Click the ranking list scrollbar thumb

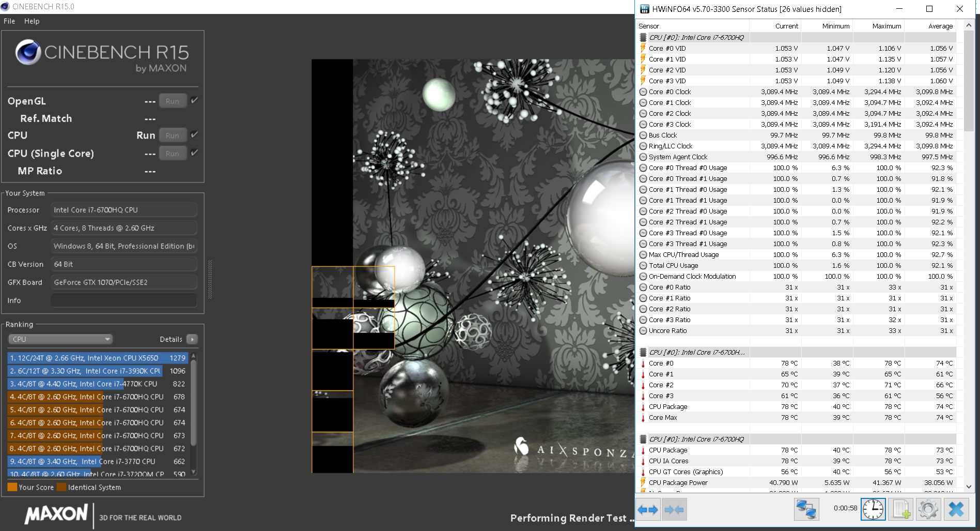coord(194,402)
